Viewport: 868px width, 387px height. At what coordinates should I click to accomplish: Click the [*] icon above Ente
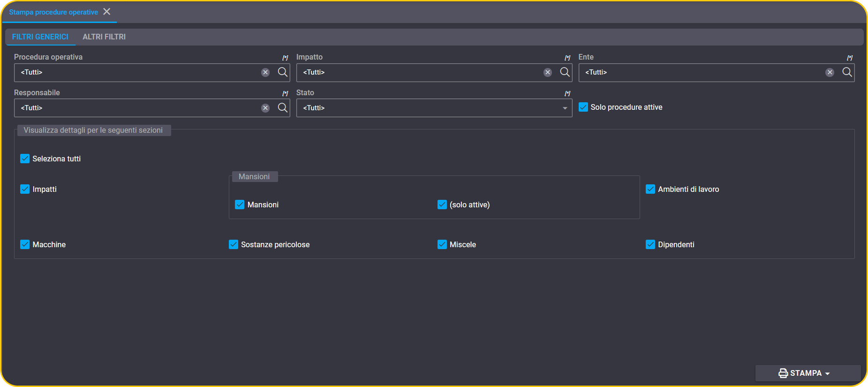point(850,58)
